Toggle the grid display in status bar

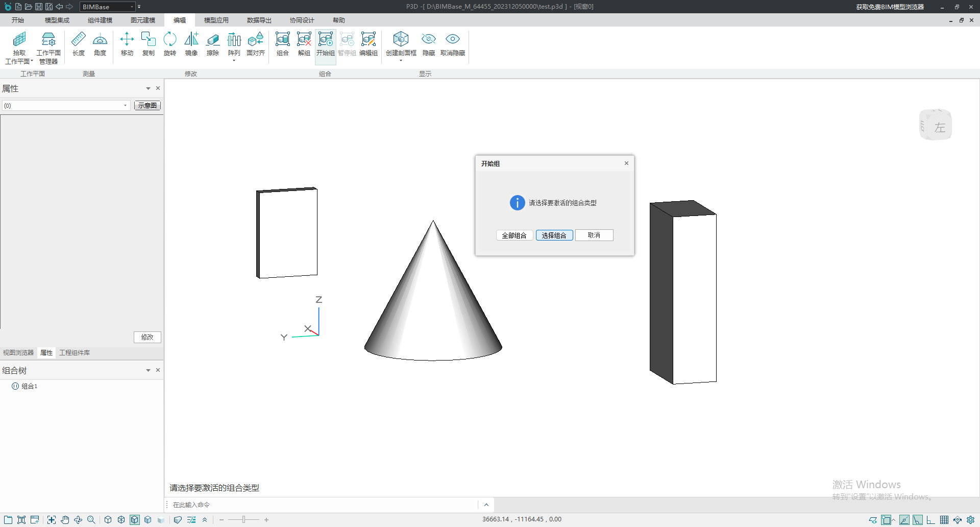tap(944, 520)
